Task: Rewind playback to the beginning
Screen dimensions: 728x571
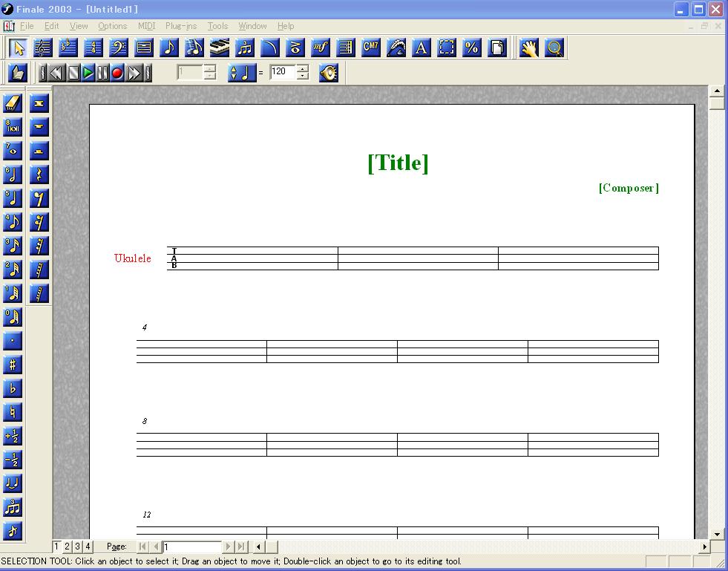Action: point(56,73)
